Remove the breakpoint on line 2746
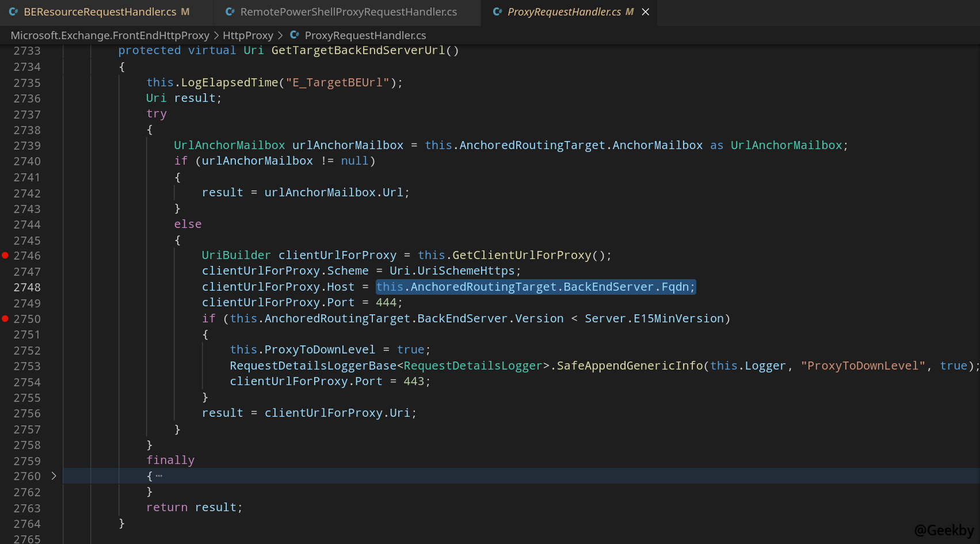The image size is (980, 544). (x=5, y=255)
